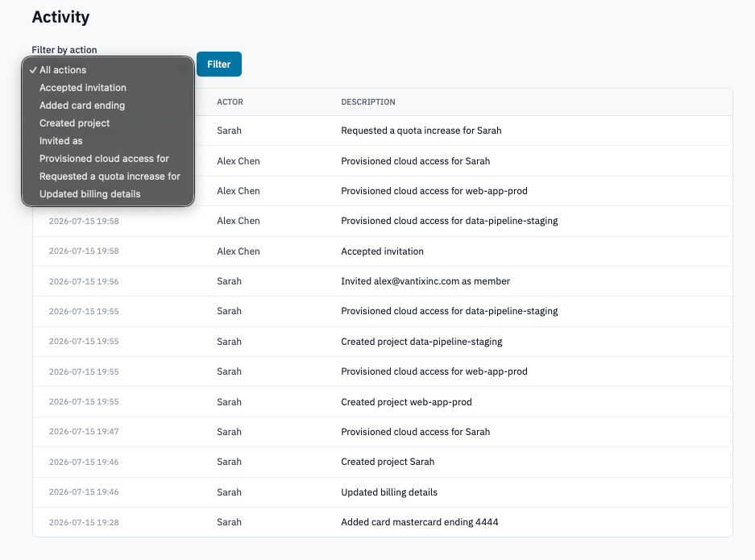Click the DESCRIPTION column header
Screen dimensions: 755x560
368,102
